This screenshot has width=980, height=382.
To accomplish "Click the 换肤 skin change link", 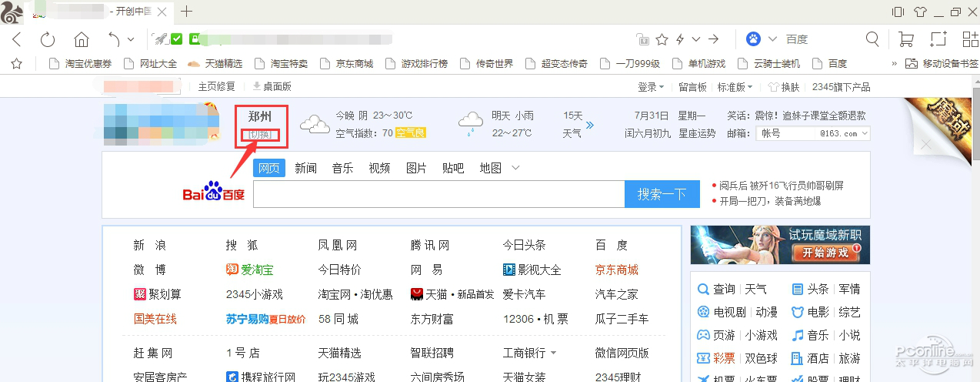I will (x=784, y=87).
